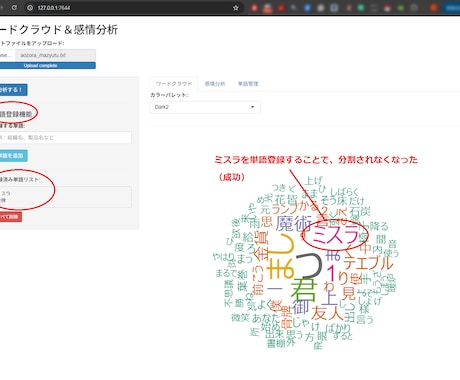Open site information icon beside the URL
Image resolution: width=460 pixels, height=380 pixels.
click(30, 8)
